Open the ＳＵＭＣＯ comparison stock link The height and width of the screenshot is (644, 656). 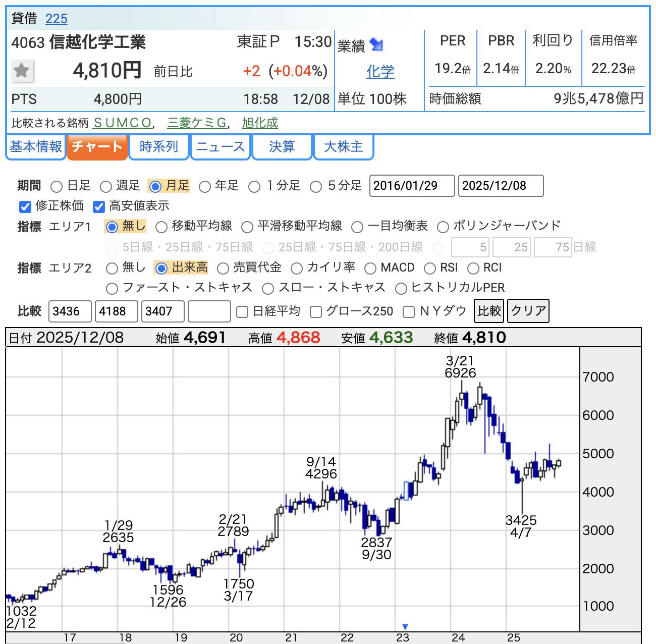click(x=123, y=123)
